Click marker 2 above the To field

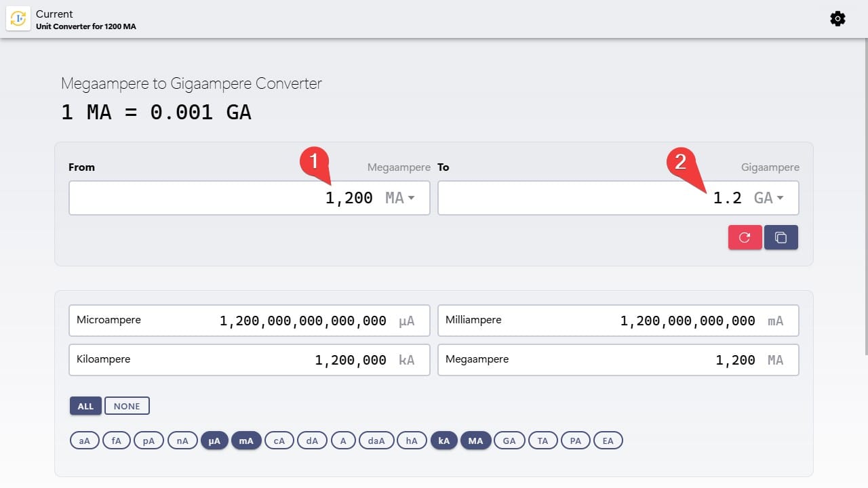click(681, 162)
